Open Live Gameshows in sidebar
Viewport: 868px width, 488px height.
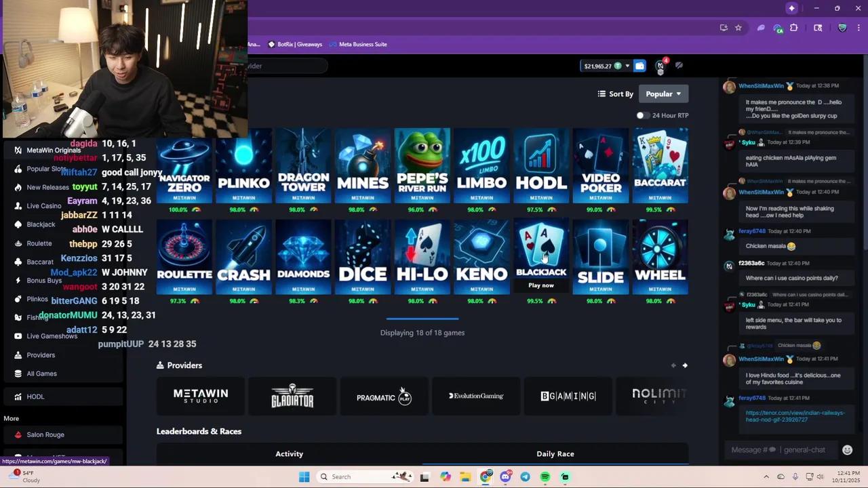coord(52,336)
